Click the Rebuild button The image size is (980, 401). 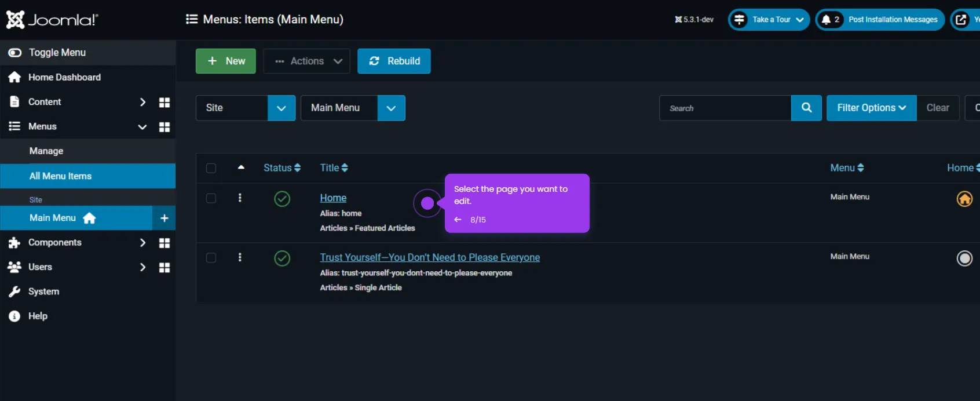[x=394, y=61]
